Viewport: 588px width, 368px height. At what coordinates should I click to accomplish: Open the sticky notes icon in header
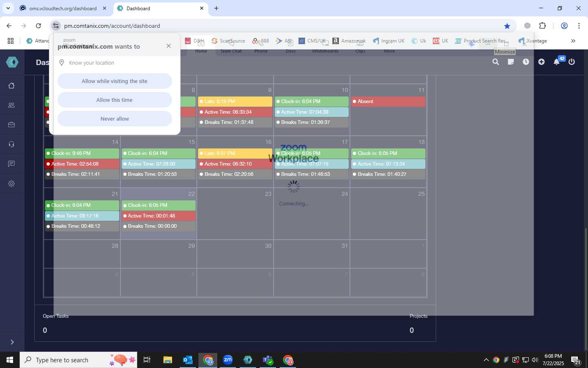point(511,62)
